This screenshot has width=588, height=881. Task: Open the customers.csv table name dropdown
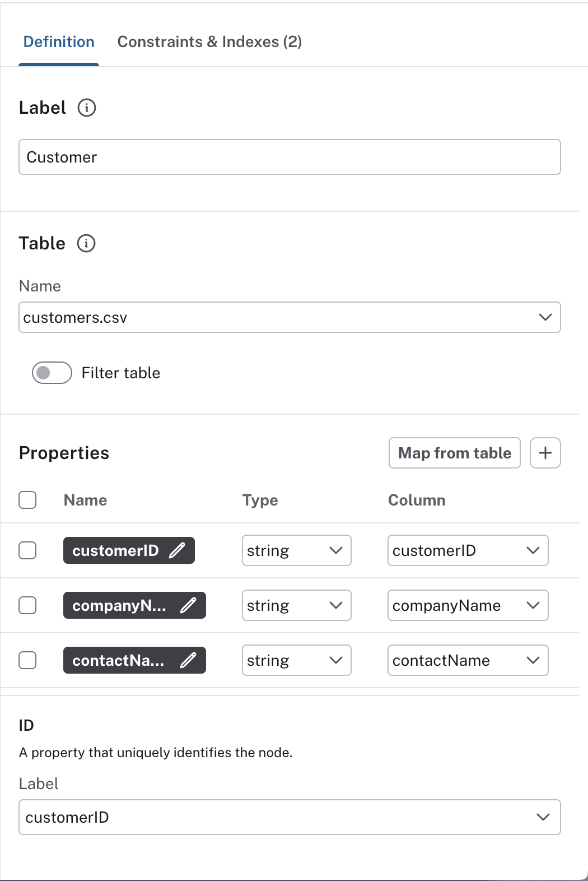290,317
